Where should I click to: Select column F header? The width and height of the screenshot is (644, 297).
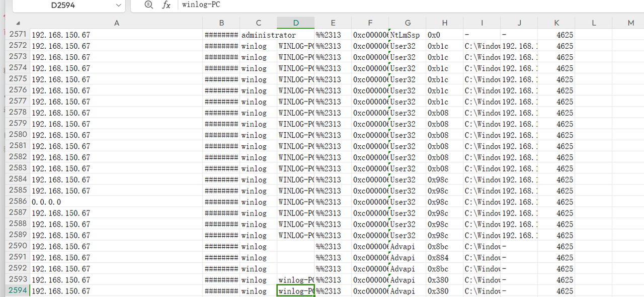pos(370,23)
